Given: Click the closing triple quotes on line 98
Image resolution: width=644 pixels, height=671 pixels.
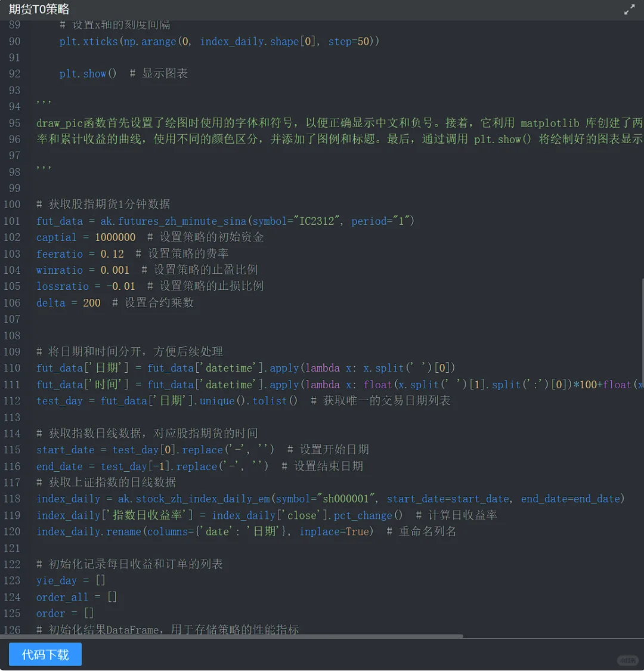Looking at the screenshot, I should pos(44,168).
